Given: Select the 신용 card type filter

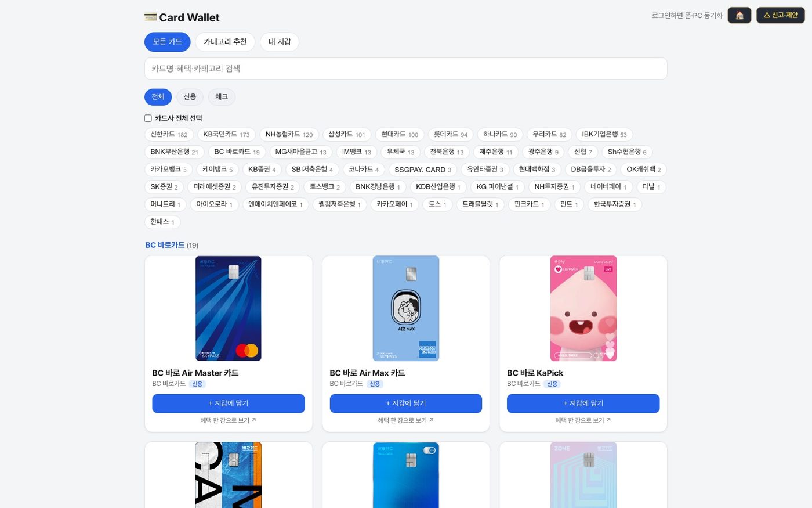Looking at the screenshot, I should click(190, 97).
